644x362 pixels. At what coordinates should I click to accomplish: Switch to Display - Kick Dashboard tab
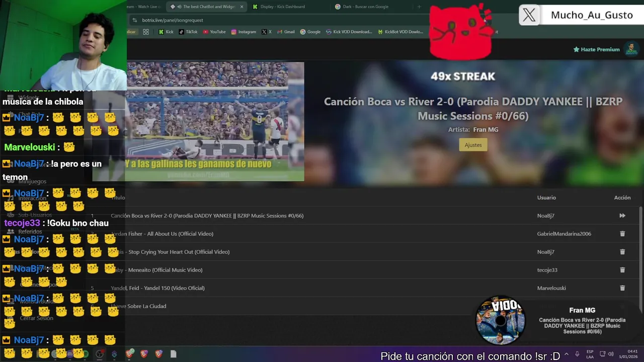(282, 7)
